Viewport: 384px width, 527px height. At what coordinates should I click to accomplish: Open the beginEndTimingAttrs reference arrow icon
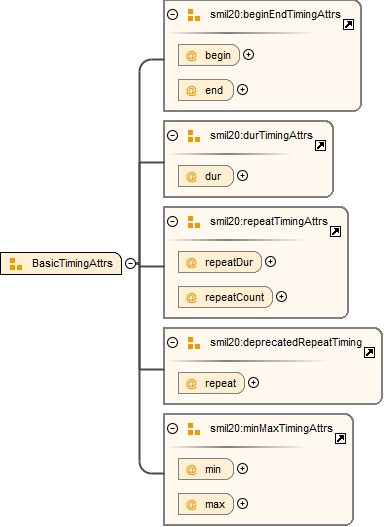click(348, 25)
